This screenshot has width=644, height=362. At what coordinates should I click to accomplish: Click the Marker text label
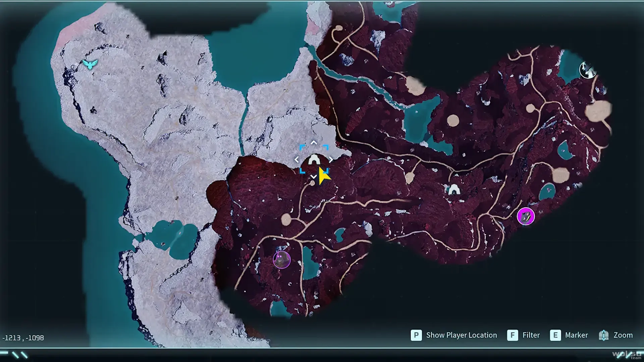coord(576,335)
